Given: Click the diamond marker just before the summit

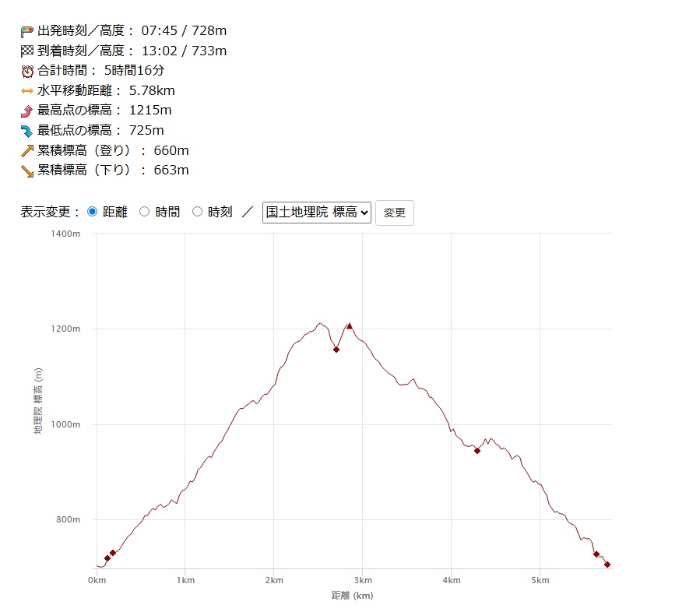Looking at the screenshot, I should coord(336,350).
